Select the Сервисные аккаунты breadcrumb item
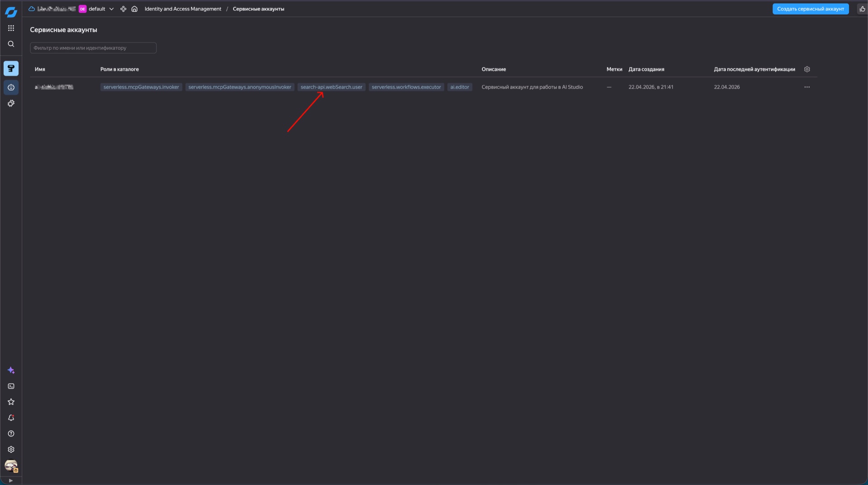This screenshot has height=485, width=868. [258, 9]
